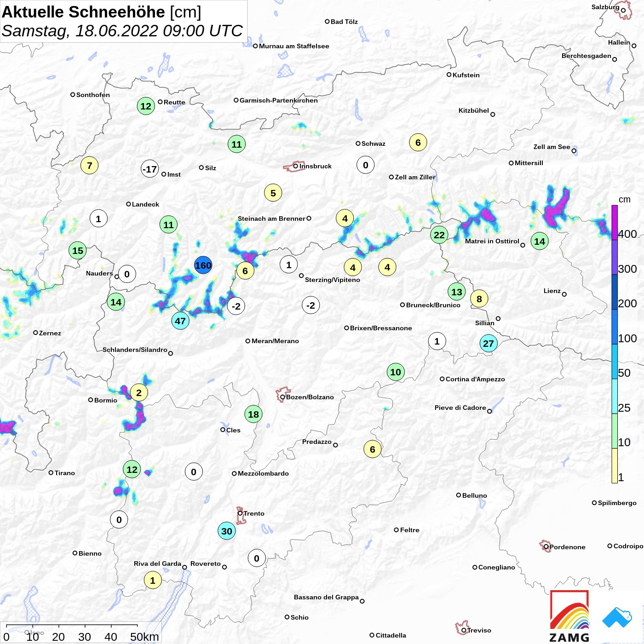Click the Innsbruck city label

(x=316, y=166)
